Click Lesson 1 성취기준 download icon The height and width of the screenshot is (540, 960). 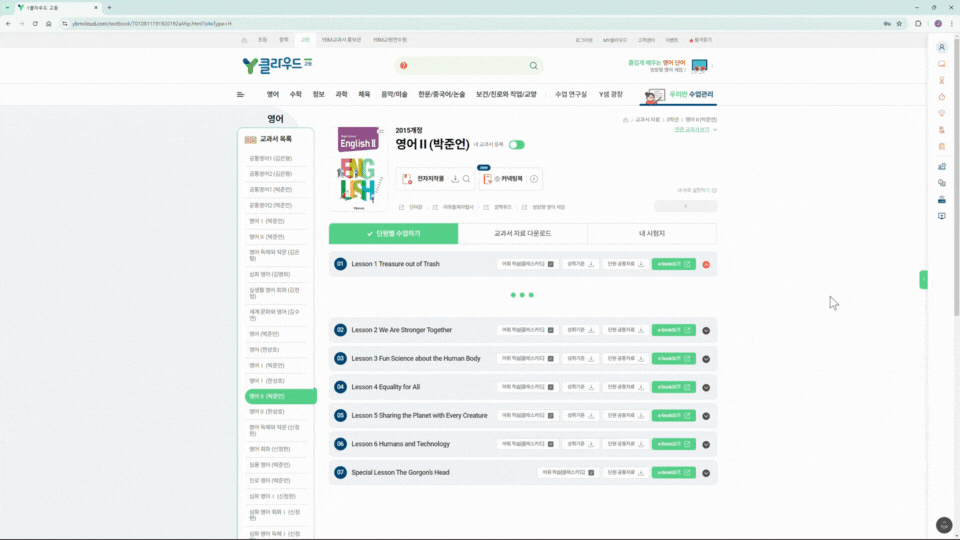pyautogui.click(x=591, y=264)
